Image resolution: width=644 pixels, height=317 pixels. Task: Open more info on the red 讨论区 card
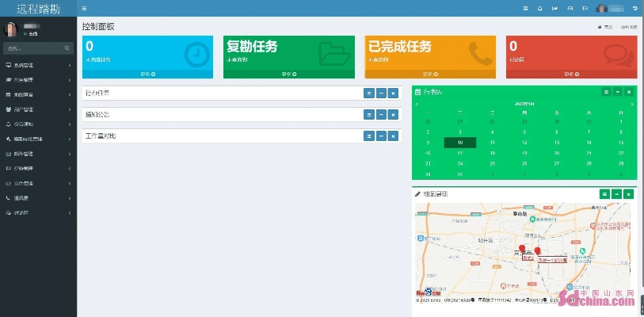coord(572,74)
